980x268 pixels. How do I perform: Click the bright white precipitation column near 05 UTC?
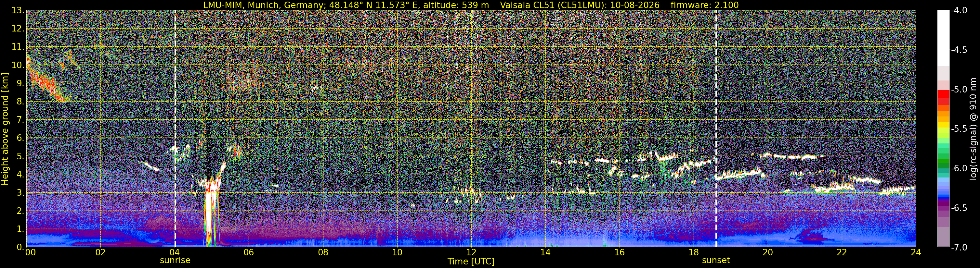tap(210, 213)
